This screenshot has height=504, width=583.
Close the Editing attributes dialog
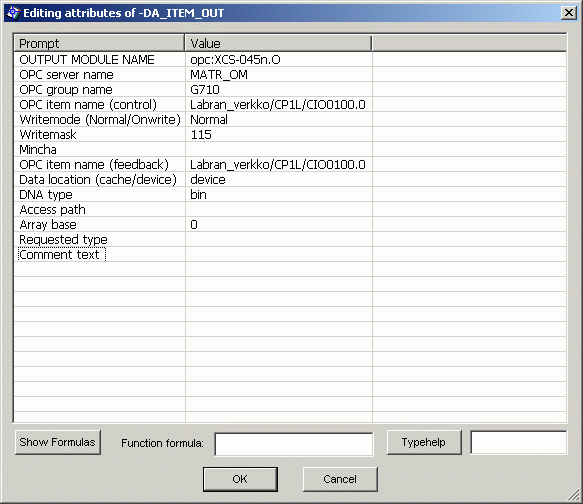pyautogui.click(x=568, y=13)
